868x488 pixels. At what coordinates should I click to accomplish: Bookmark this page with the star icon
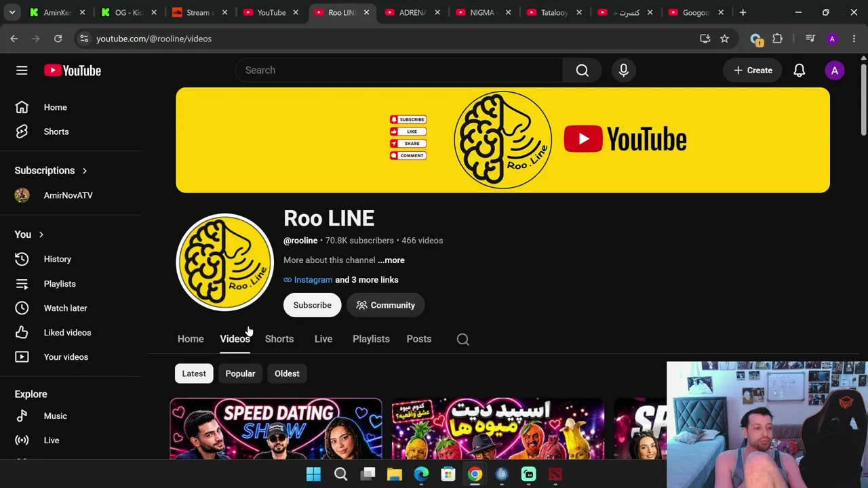click(724, 39)
